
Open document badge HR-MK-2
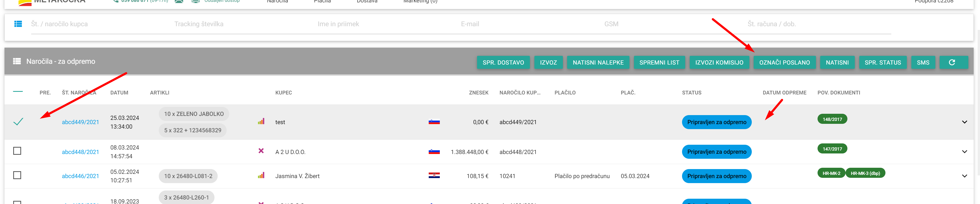[x=831, y=174]
